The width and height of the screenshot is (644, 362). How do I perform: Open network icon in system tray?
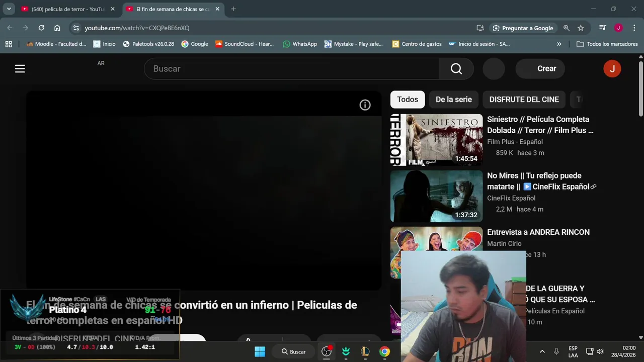click(590, 351)
